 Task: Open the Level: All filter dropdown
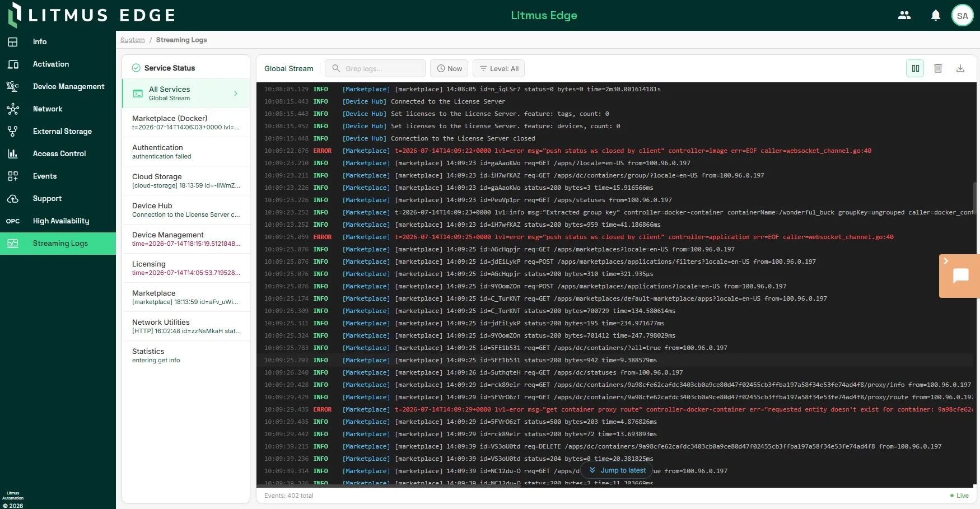499,68
